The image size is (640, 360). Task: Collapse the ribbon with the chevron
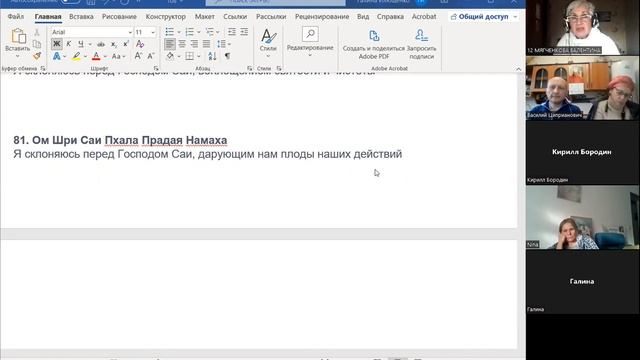point(519,69)
